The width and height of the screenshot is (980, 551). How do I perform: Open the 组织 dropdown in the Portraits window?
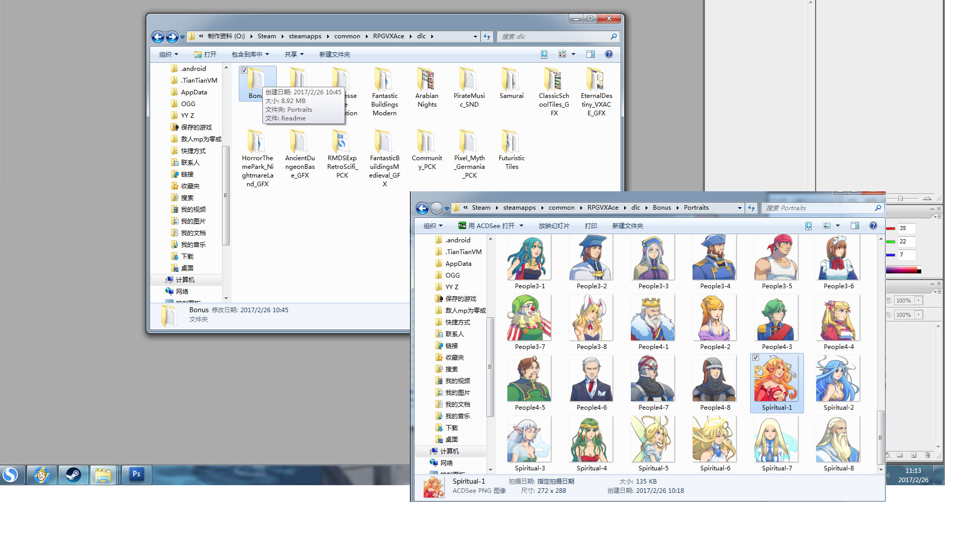point(433,226)
